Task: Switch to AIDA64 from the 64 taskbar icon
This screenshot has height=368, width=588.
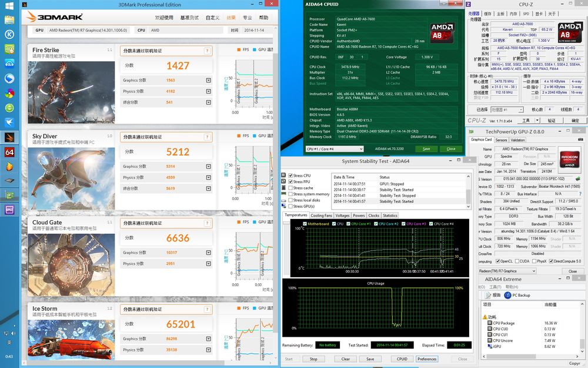Action: 9,152
